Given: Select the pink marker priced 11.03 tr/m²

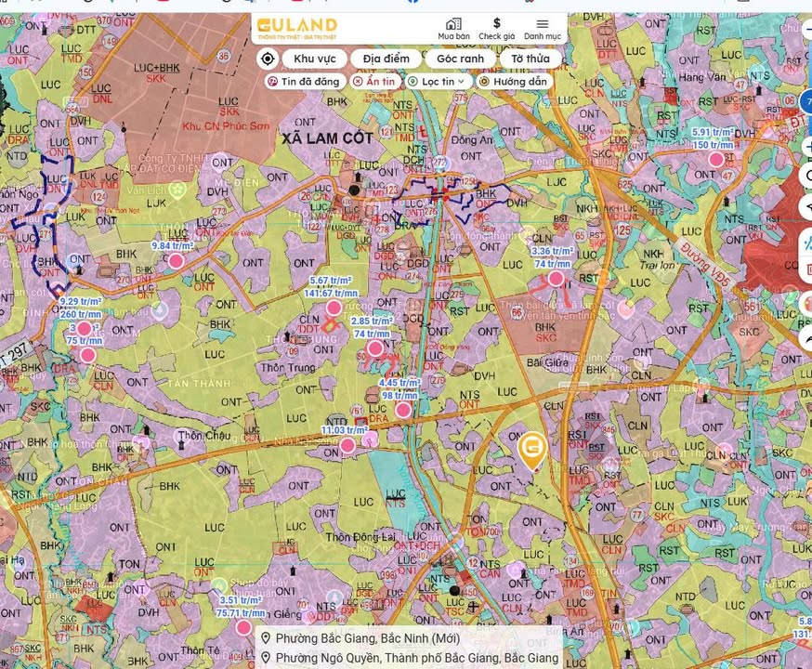Looking at the screenshot, I should 347,446.
